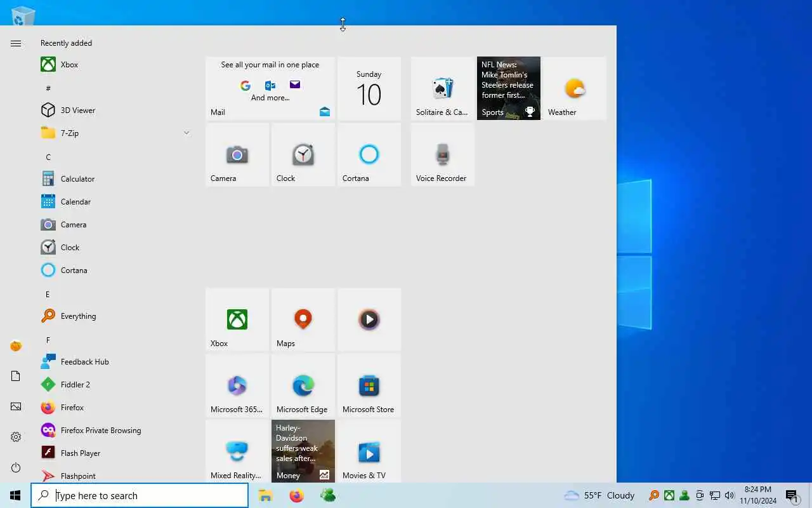Jump to the C letter group header

pyautogui.click(x=48, y=157)
